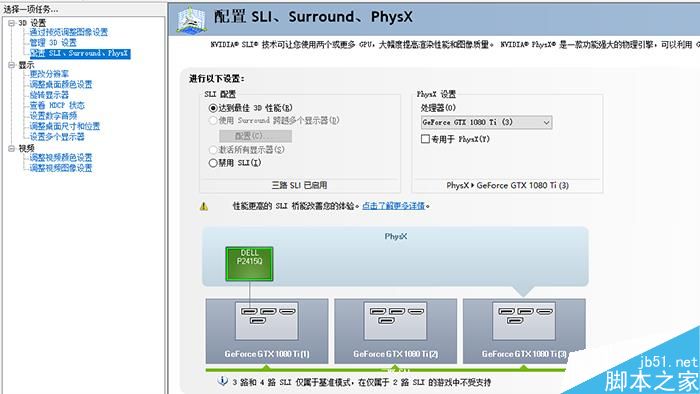Viewport: 700px width, 394px height.
Task: Click the blue info icon
Action: [x=222, y=381]
